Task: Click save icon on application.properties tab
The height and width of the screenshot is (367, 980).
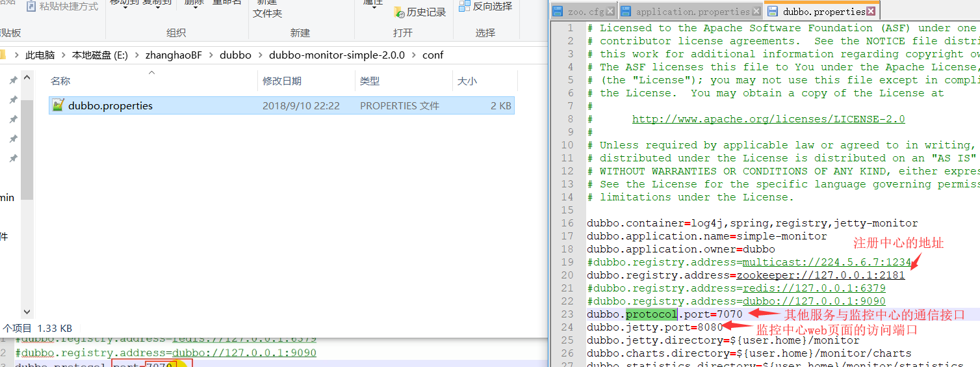Action: 626,12
